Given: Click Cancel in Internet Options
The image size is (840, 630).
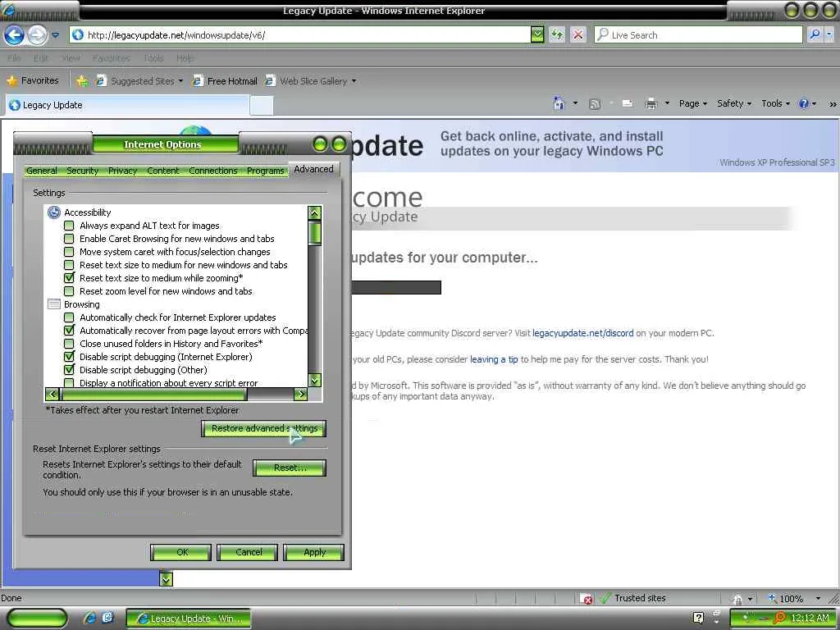Looking at the screenshot, I should [x=248, y=552].
